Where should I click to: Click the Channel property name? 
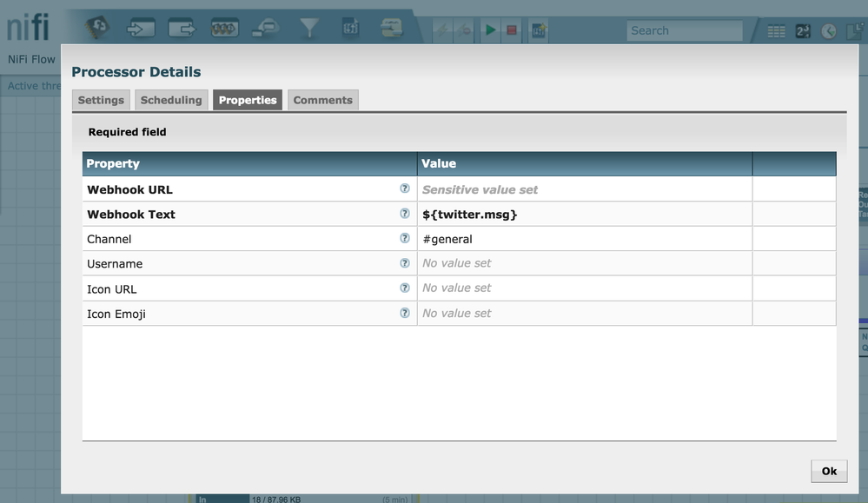coord(109,239)
